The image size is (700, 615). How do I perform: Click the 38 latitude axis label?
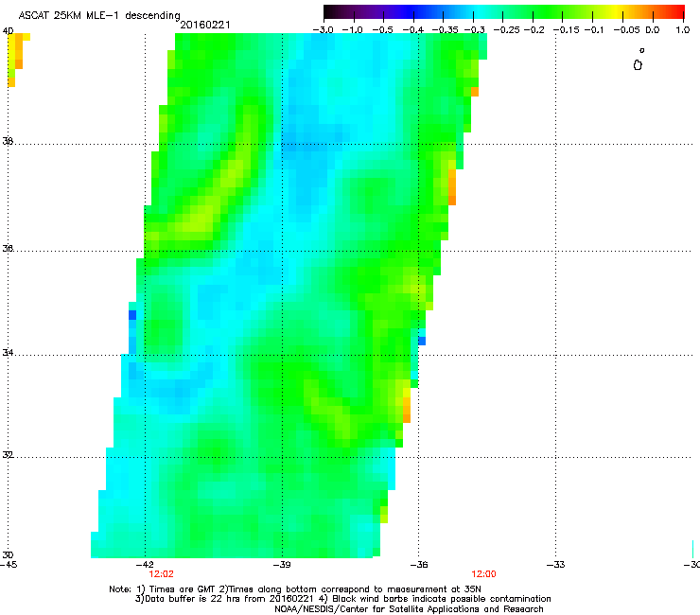coord(8,141)
